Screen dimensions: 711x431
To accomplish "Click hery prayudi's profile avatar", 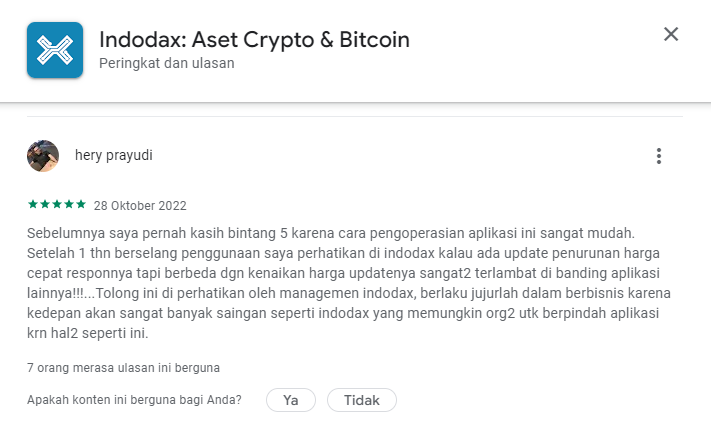I will (x=43, y=156).
